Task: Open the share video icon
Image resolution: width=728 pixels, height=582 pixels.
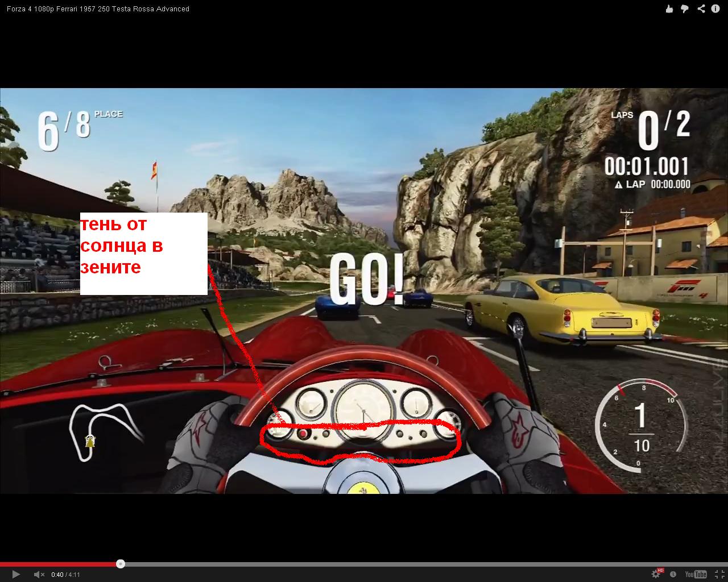Action: click(701, 9)
